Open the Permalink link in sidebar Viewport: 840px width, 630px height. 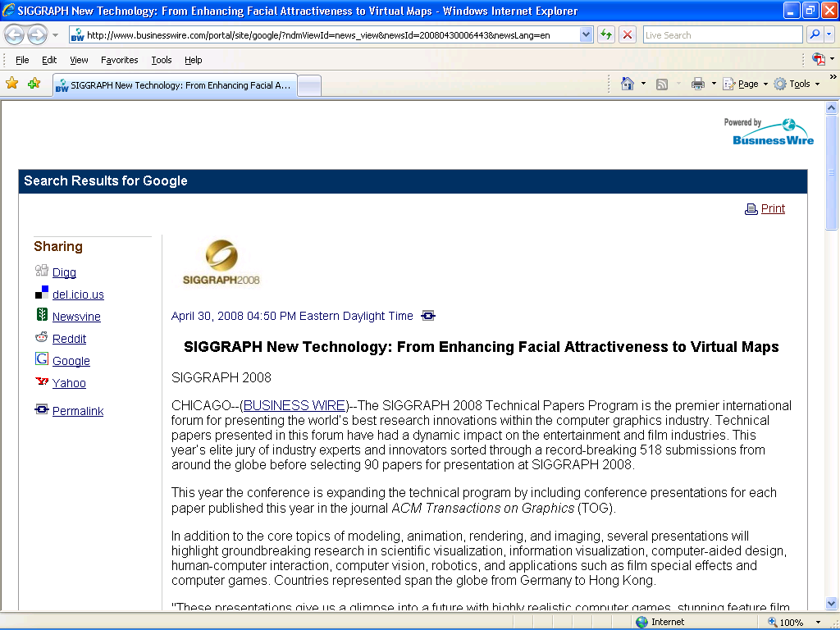[78, 411]
